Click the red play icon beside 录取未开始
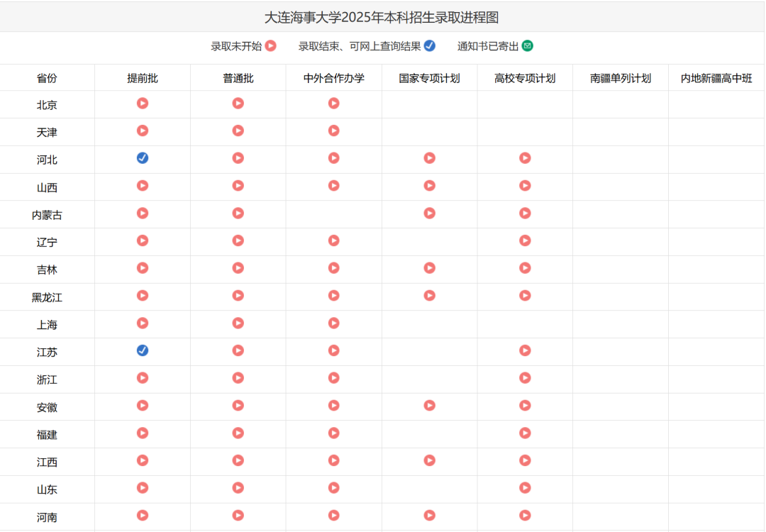 (x=271, y=45)
